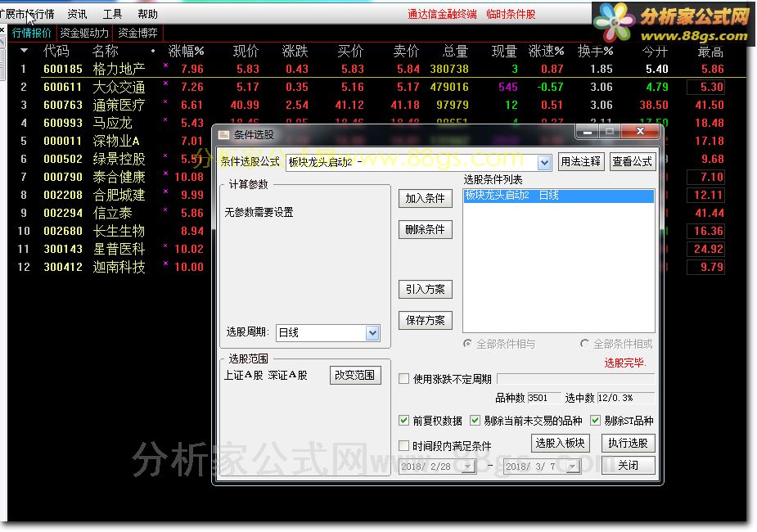Click the sort arrow above row numbers
The width and height of the screenshot is (757, 532).
(x=24, y=51)
